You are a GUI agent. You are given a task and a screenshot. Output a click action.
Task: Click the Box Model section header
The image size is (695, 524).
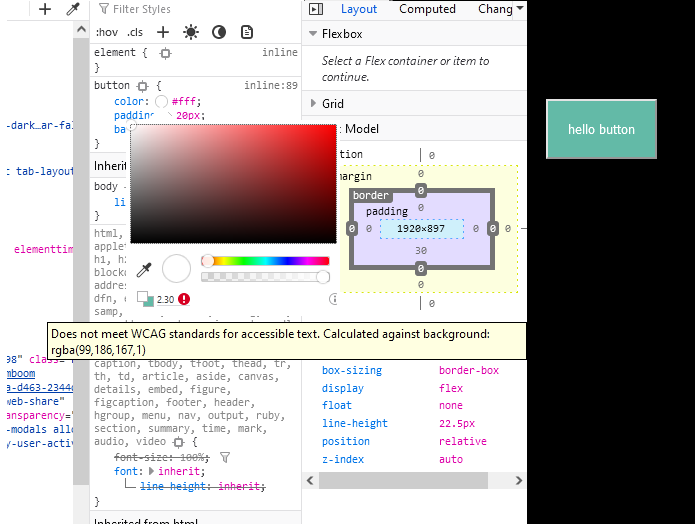pyautogui.click(x=414, y=129)
